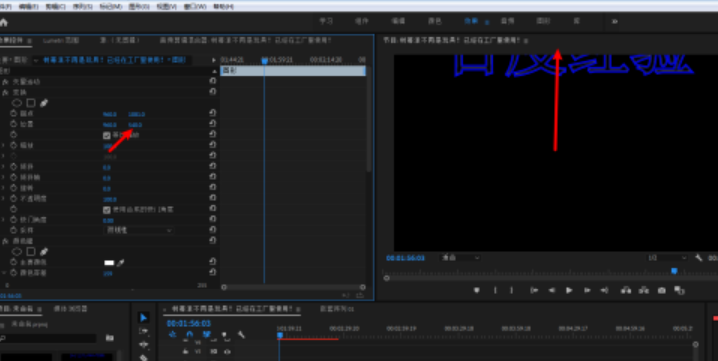Open Comparison View in Program monitor
Image resolution: width=718 pixels, height=361 pixels.
click(679, 290)
